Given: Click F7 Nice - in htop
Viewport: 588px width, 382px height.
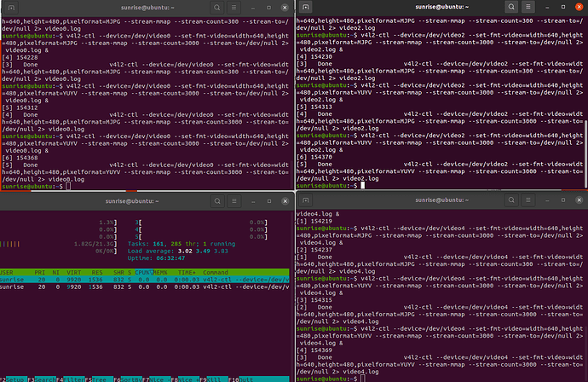Looking at the screenshot, I should pos(157,379).
